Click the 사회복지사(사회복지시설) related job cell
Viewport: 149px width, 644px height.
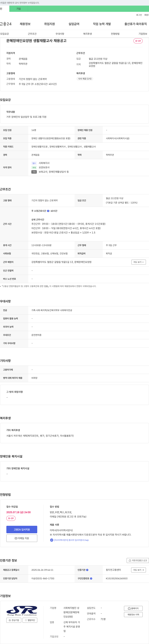click(x=126, y=138)
